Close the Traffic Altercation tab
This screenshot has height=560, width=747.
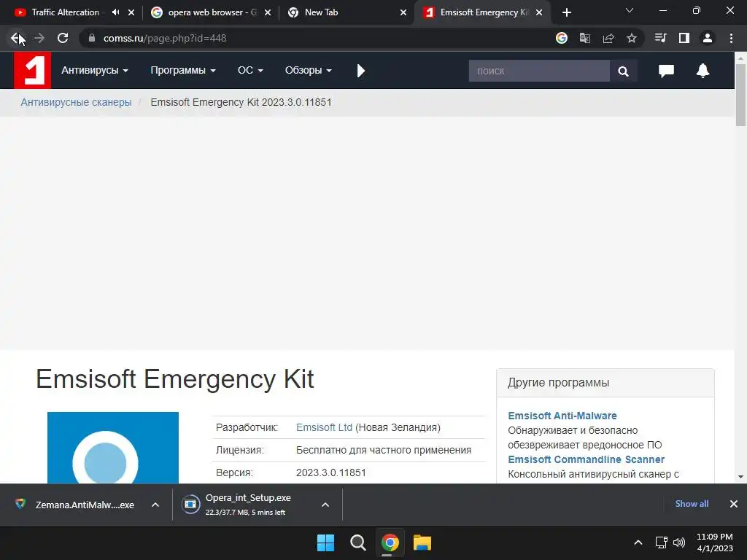[x=131, y=12]
